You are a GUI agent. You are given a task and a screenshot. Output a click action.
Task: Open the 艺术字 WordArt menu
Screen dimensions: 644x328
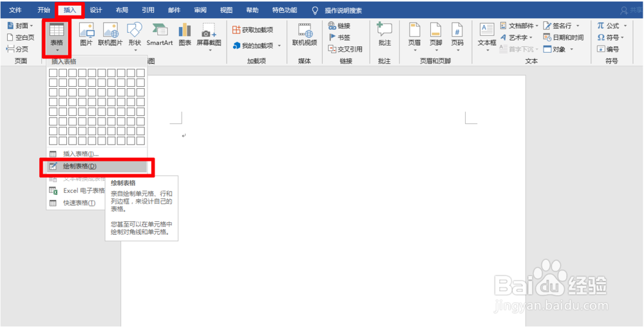[516, 37]
